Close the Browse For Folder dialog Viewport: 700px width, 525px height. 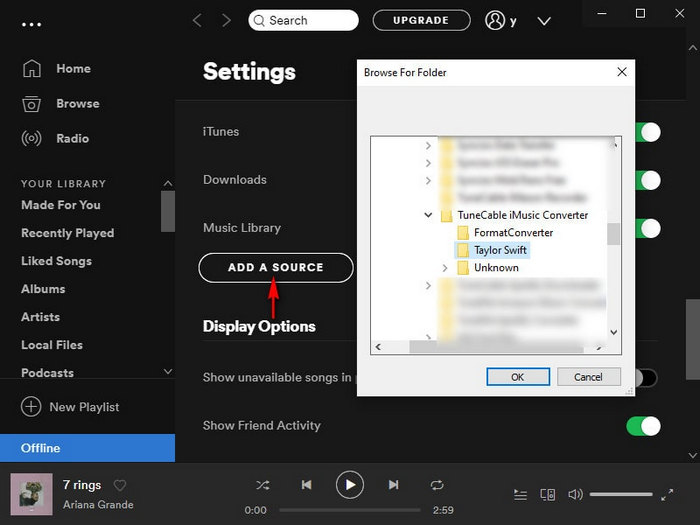(622, 72)
